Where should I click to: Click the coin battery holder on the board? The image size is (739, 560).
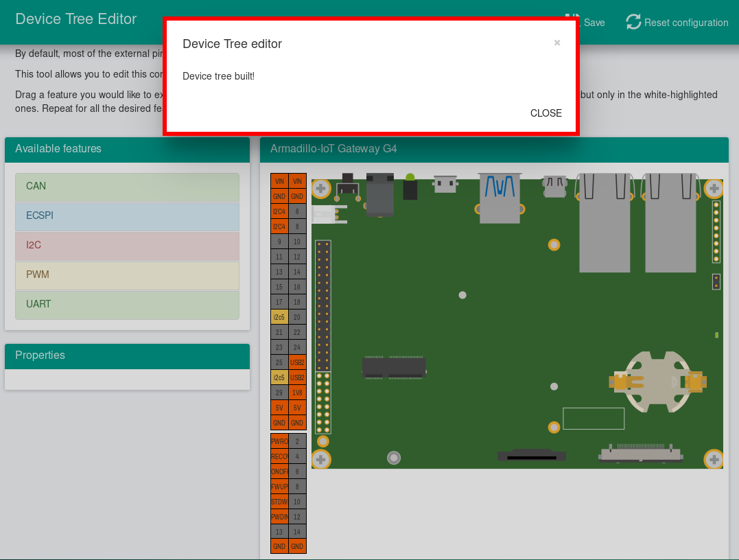pyautogui.click(x=658, y=382)
